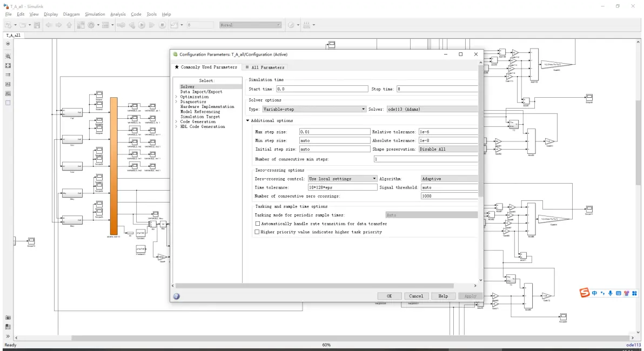Select the Zoom tool in the palette

click(8, 56)
